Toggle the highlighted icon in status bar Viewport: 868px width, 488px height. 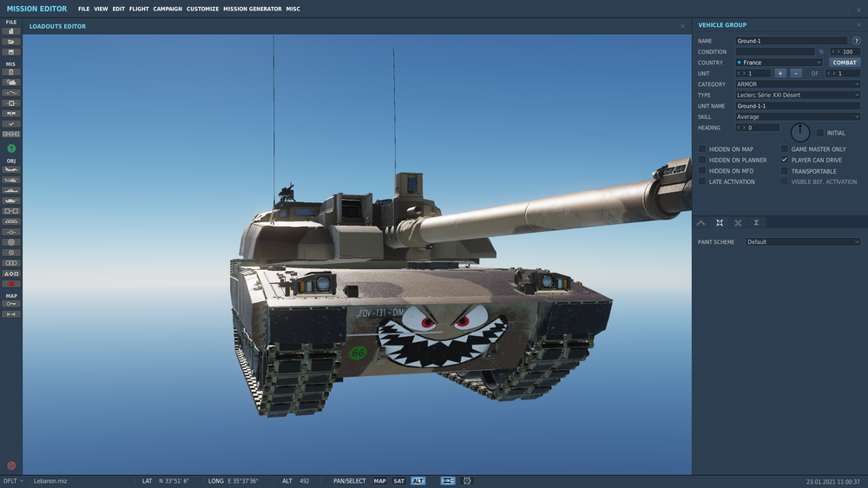point(448,481)
